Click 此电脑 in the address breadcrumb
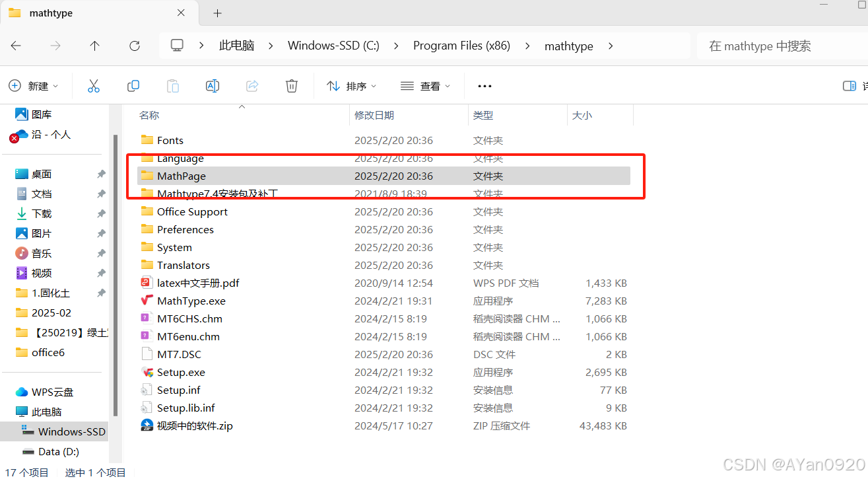Image resolution: width=868 pixels, height=479 pixels. pos(236,46)
